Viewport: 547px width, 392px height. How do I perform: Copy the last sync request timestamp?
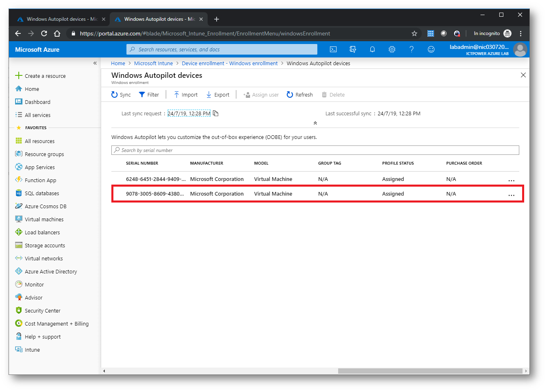[216, 114]
